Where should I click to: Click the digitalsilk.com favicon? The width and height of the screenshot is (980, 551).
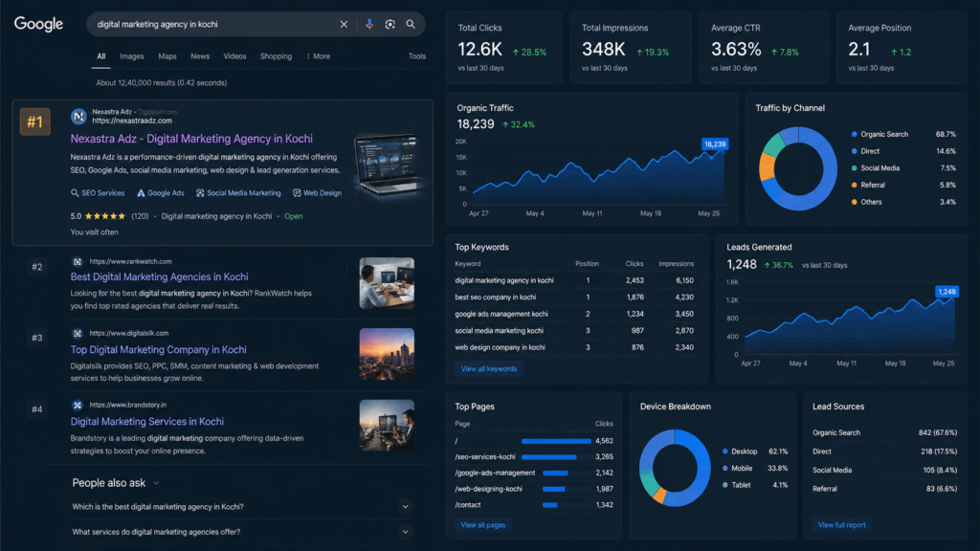click(x=77, y=334)
